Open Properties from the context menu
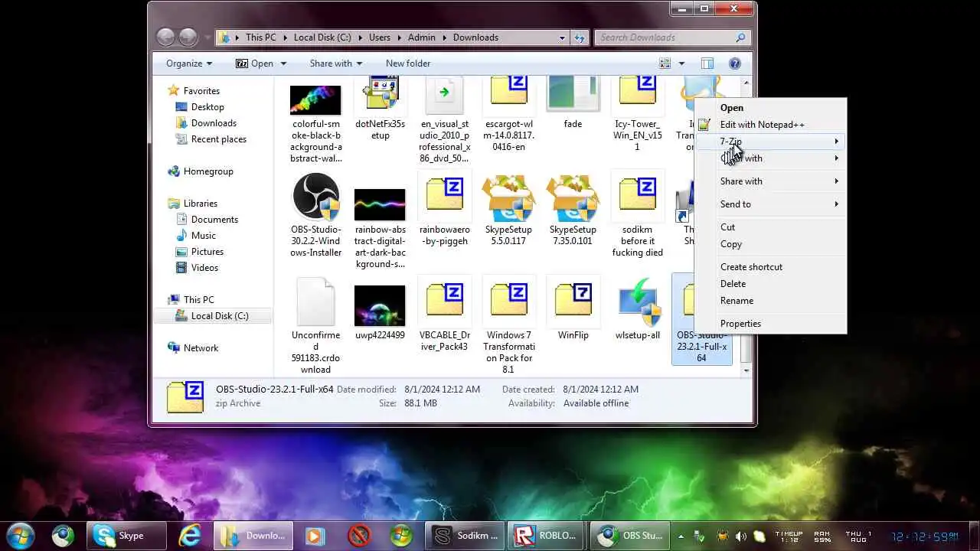This screenshot has width=980, height=551. coord(770,324)
